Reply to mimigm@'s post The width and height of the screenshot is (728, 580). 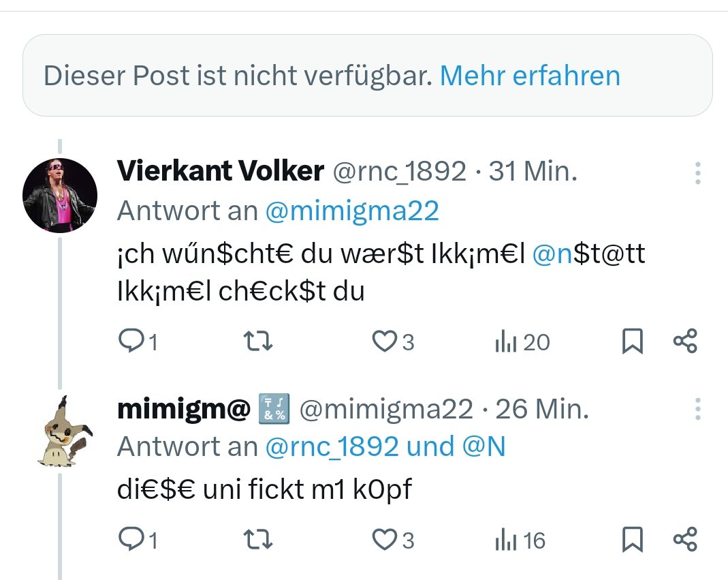[x=129, y=540]
